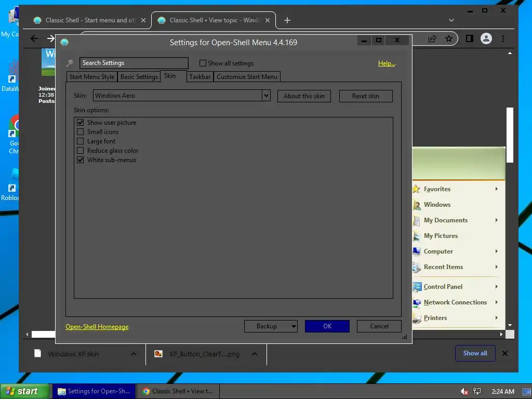Focus the Search Settings input field
Viewport: 532px width, 399px height.
[134, 63]
